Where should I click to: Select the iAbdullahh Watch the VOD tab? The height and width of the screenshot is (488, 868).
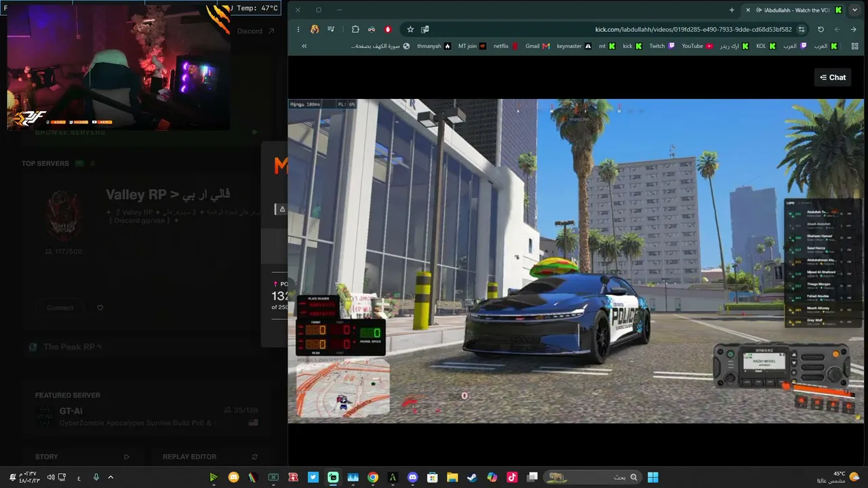pos(794,10)
